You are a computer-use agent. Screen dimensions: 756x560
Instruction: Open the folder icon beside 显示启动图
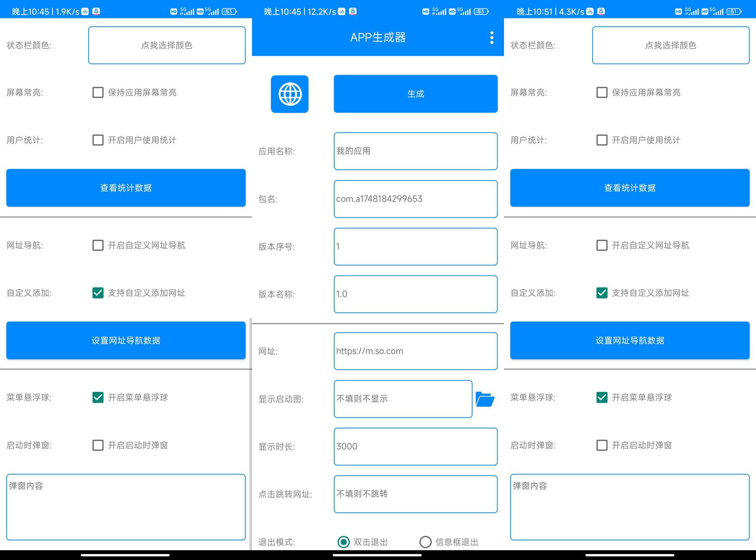[485, 399]
